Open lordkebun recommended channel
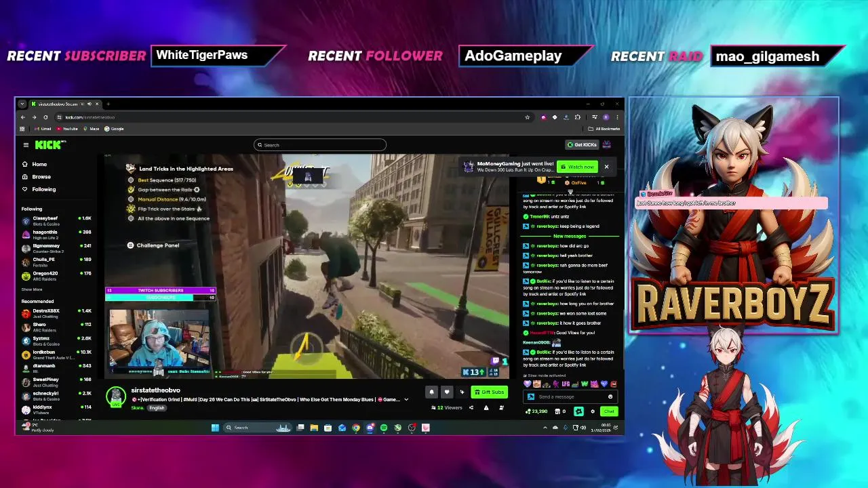Viewport: 868px width, 488px height. point(56,354)
